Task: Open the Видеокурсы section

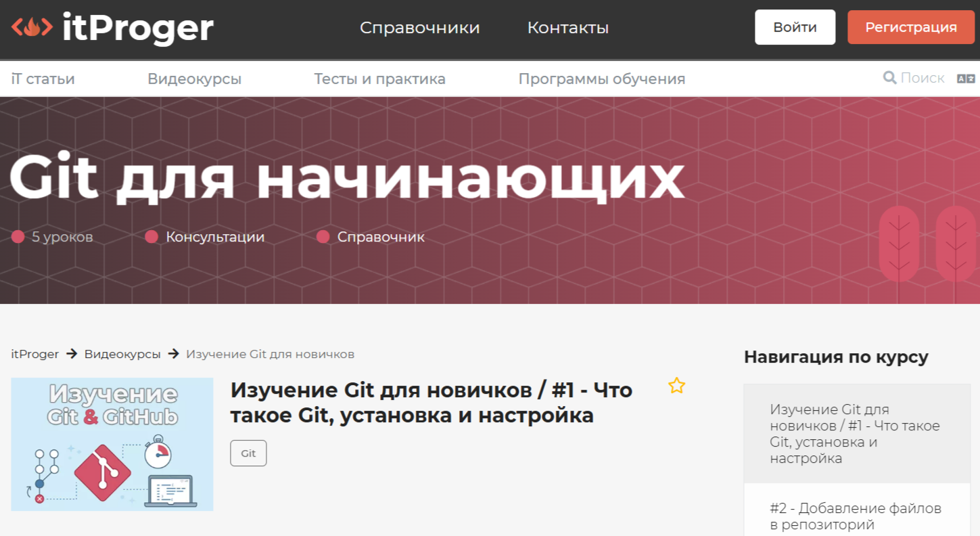Action: click(194, 79)
